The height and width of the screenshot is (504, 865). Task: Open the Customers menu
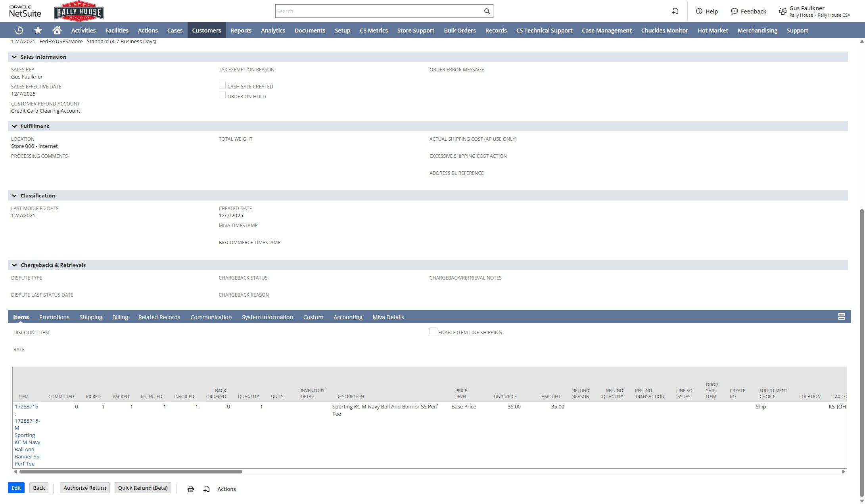[x=207, y=31]
